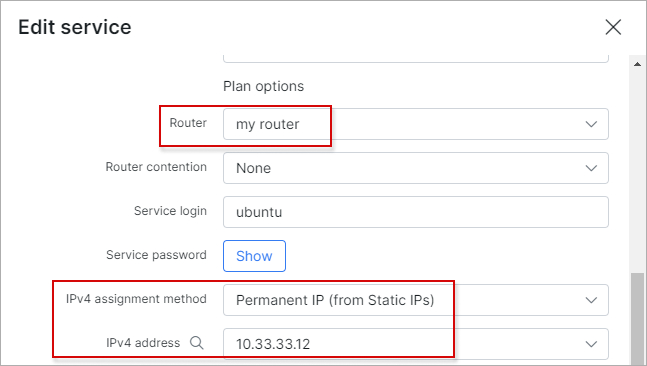Focus the Service login field containing ubuntu
The width and height of the screenshot is (647, 366).
coord(416,212)
